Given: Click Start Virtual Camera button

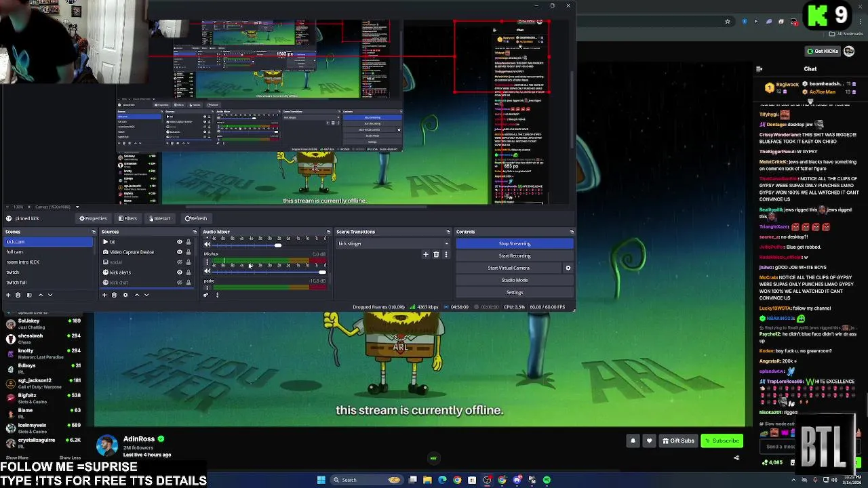Looking at the screenshot, I should [x=509, y=268].
